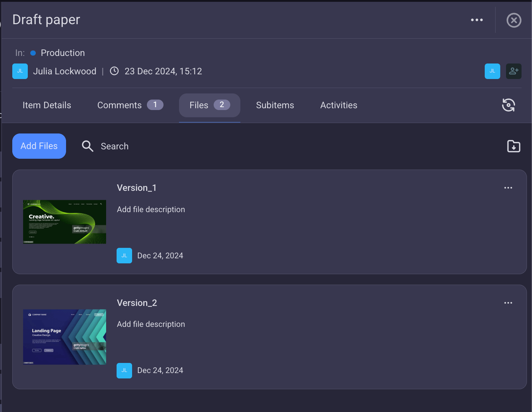532x412 pixels.
Task: Add a file description for Version_1
Action: click(x=151, y=209)
